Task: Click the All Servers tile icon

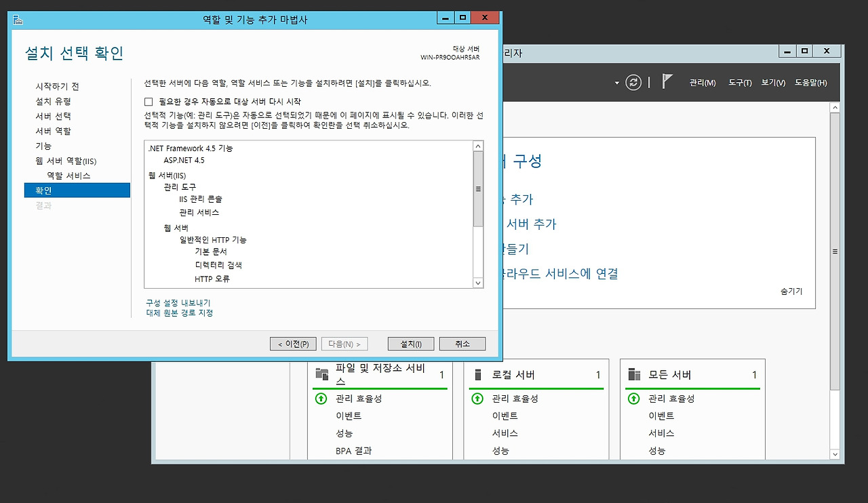Action: tap(634, 374)
